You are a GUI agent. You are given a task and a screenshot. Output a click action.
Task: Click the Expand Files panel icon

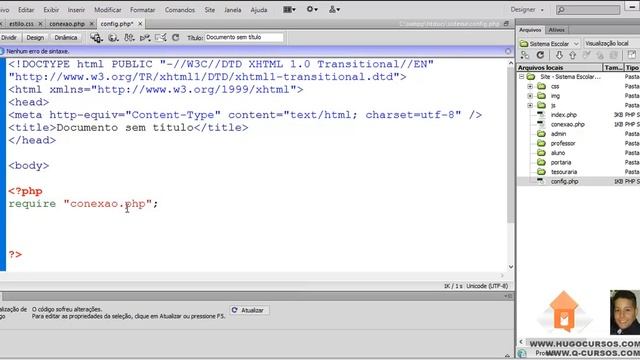tap(631, 55)
